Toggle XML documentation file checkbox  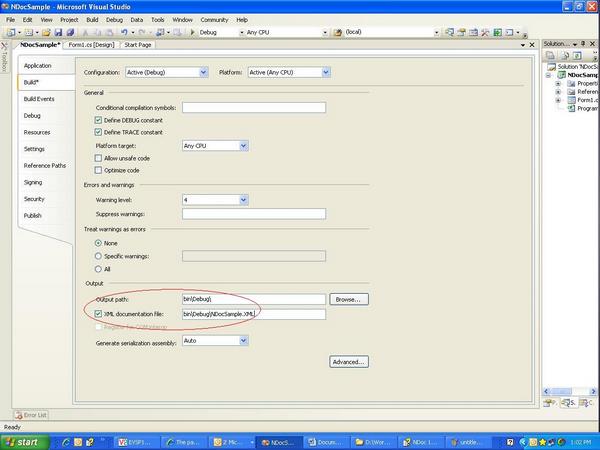click(x=98, y=314)
